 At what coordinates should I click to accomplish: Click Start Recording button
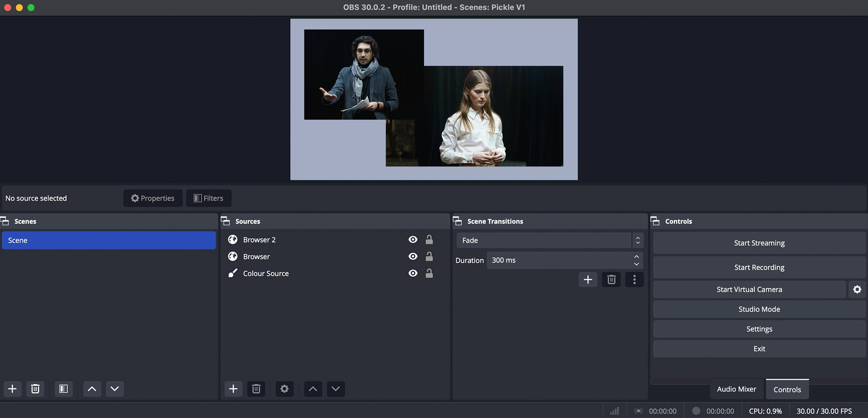(x=759, y=268)
